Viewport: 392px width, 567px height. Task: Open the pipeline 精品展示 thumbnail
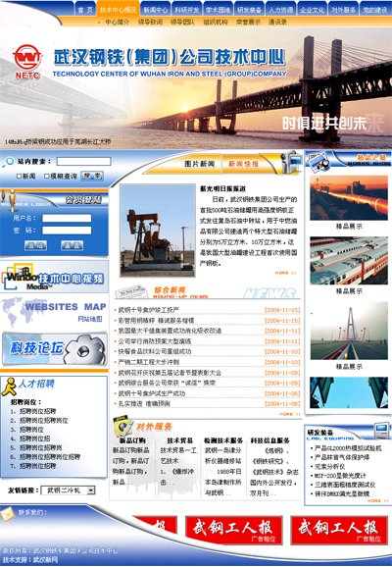coord(349,198)
